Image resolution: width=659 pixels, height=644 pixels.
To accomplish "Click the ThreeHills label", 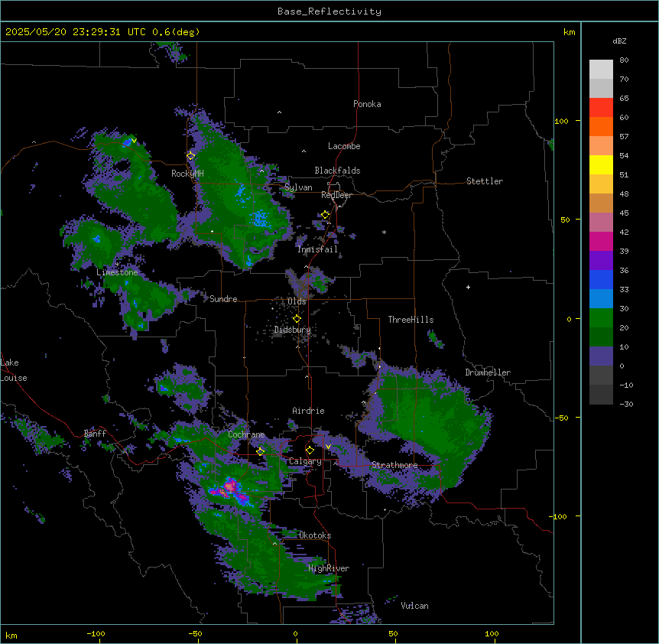I will pyautogui.click(x=411, y=320).
